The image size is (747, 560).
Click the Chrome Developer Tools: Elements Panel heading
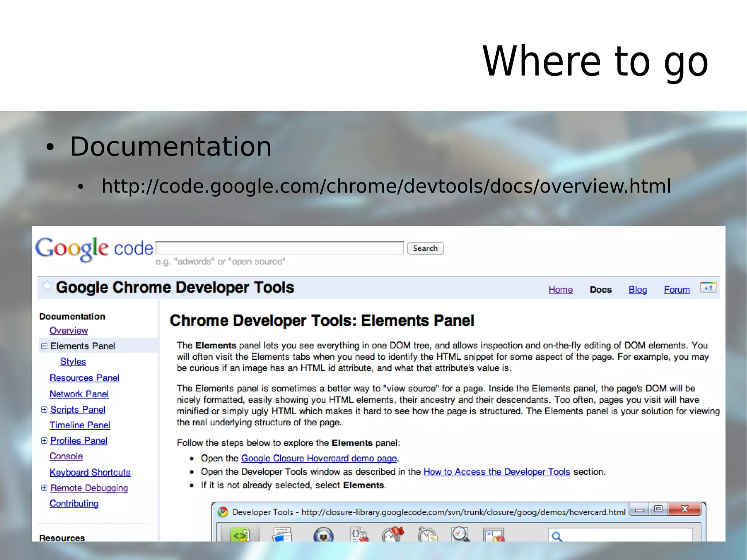coord(322,321)
